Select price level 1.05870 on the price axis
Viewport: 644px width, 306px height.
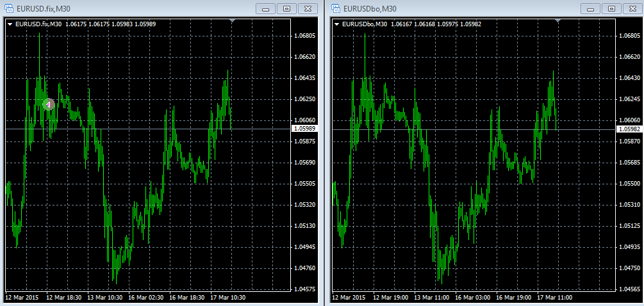point(630,141)
